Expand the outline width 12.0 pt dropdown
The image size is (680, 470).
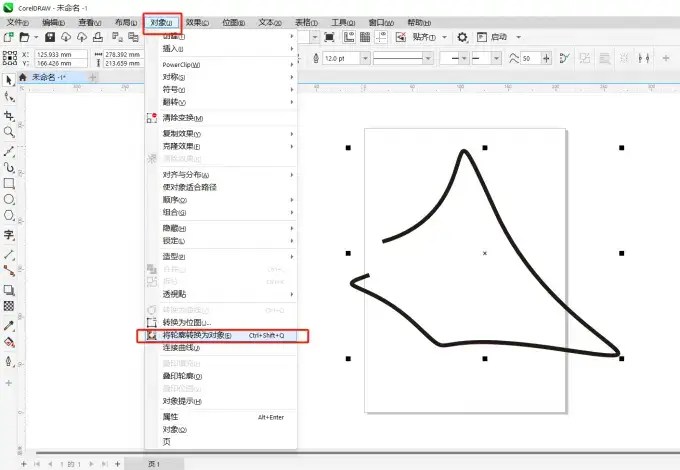(x=365, y=58)
